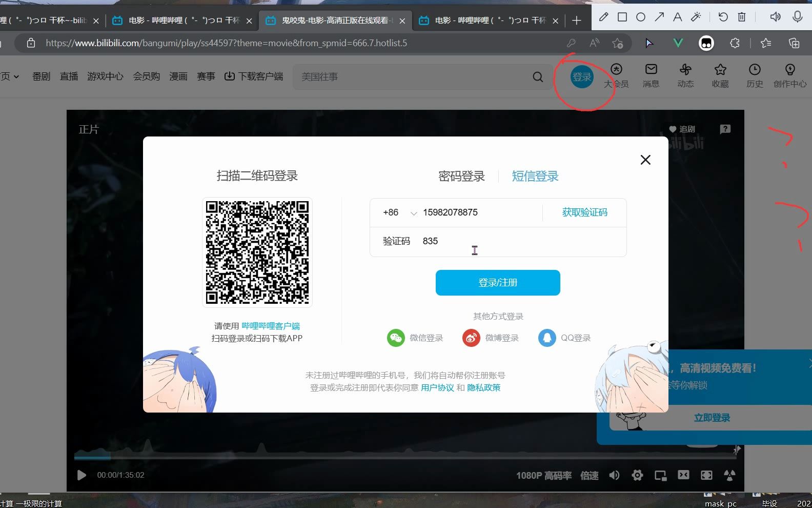The height and width of the screenshot is (508, 812).
Task: Switch to 密码登录 tab
Action: click(461, 177)
